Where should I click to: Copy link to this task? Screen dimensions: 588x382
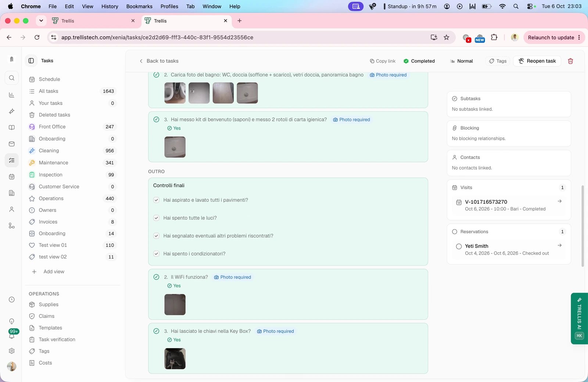(x=383, y=61)
